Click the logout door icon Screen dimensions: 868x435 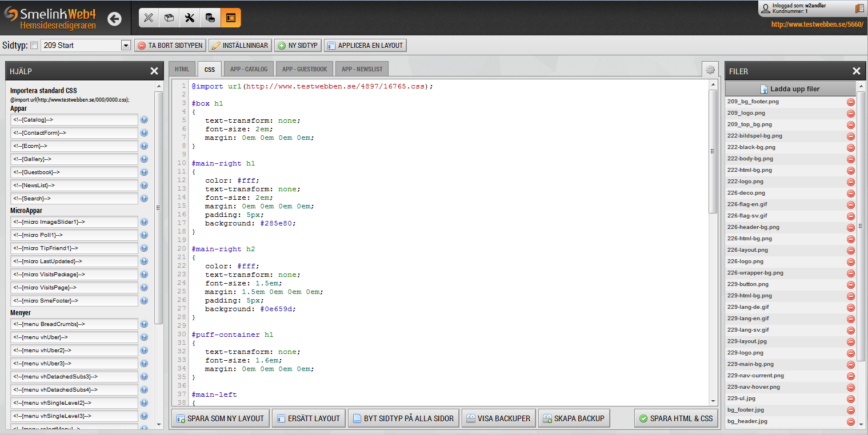point(859,9)
